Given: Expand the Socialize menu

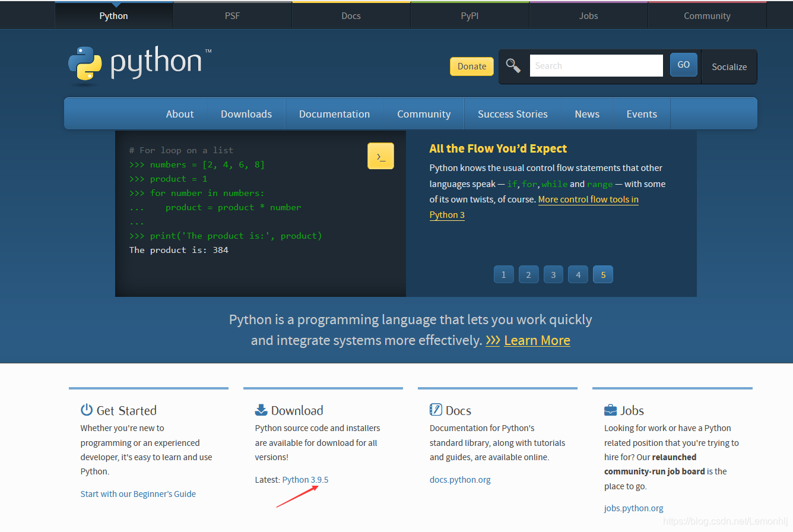Looking at the screenshot, I should tap(729, 66).
